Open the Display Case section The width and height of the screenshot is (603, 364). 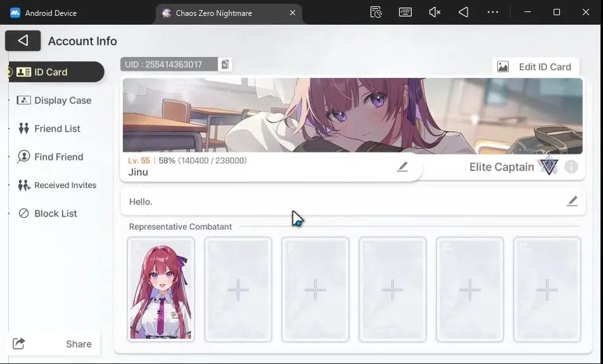tap(54, 100)
